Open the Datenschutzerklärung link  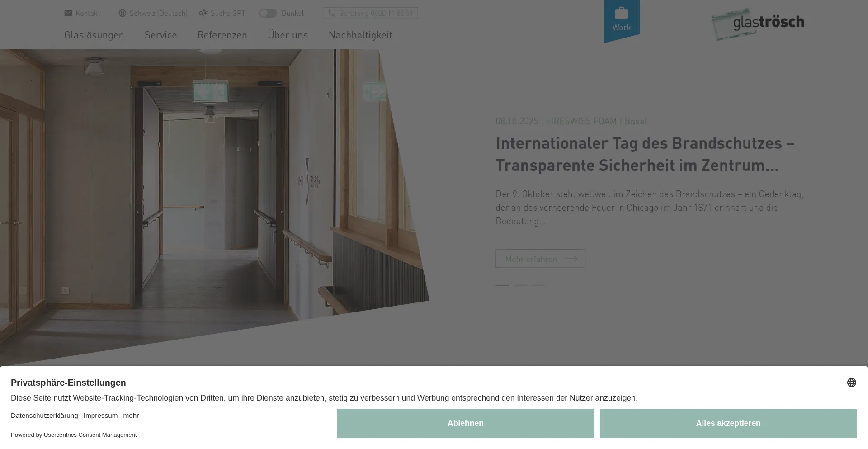[x=44, y=415]
